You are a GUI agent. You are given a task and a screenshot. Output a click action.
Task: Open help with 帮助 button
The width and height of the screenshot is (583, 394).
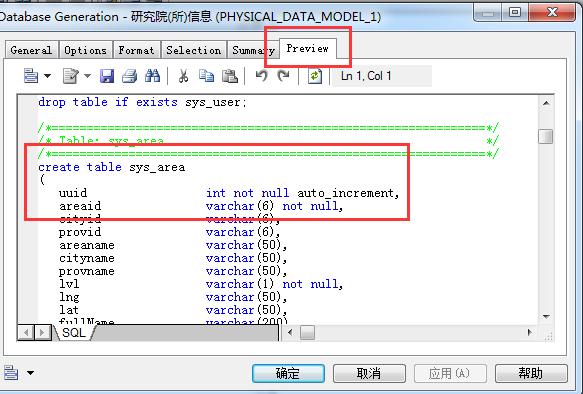point(531,373)
